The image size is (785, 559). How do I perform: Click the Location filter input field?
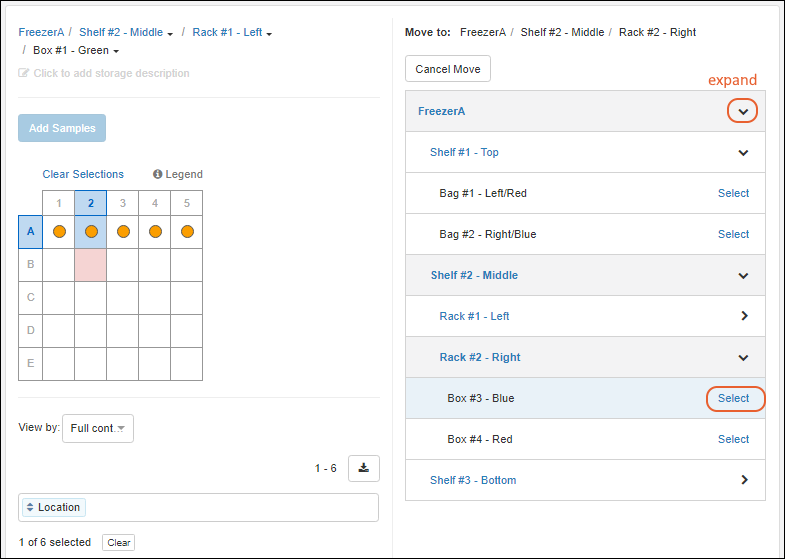point(230,508)
